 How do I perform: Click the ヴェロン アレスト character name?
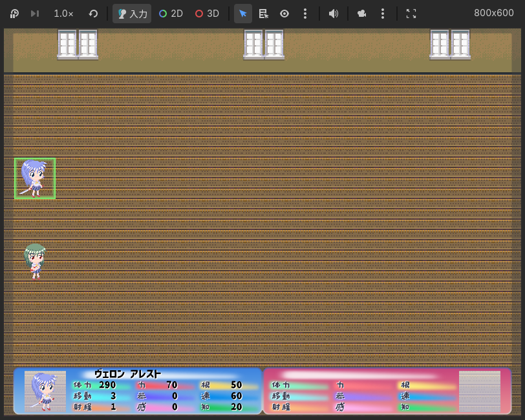127,374
